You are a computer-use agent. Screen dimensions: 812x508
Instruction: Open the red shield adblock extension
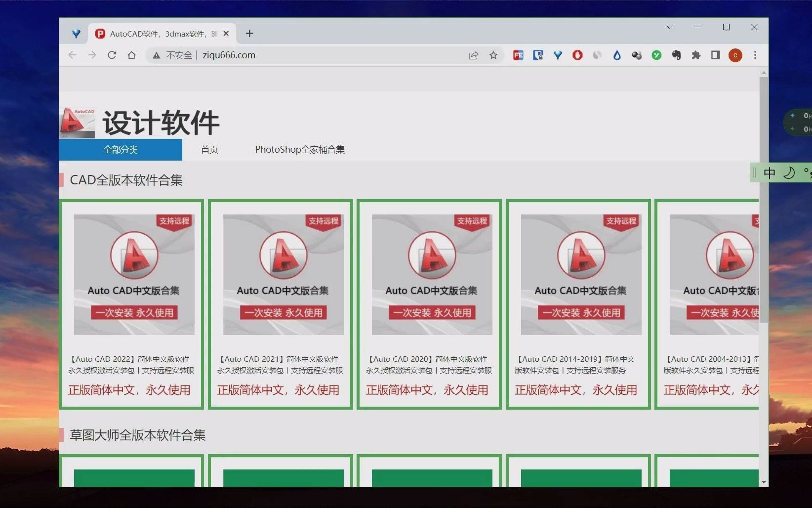point(577,55)
